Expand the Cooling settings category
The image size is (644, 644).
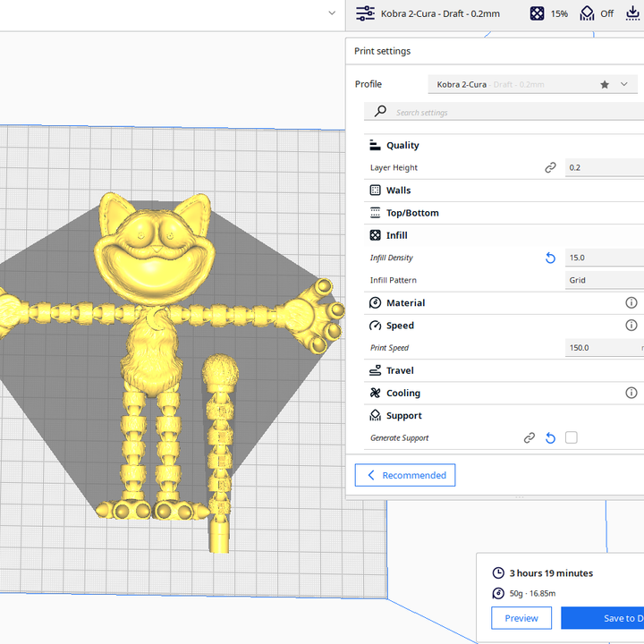(x=504, y=393)
